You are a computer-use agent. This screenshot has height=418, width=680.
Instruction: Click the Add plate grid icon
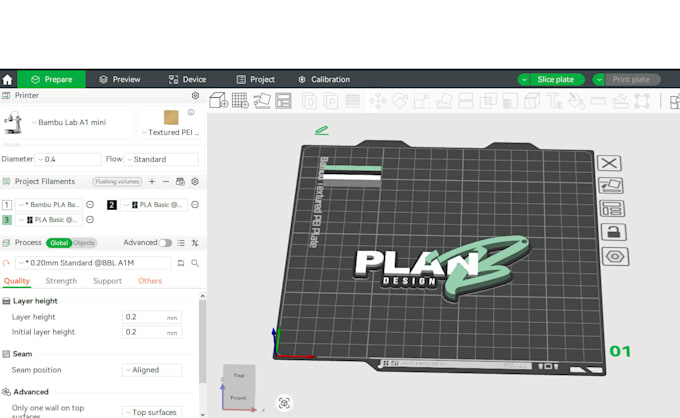coord(240,101)
